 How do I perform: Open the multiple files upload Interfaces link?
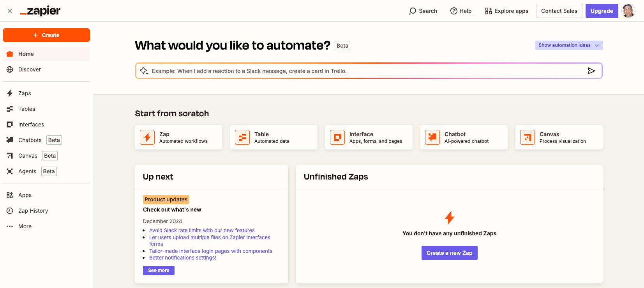pos(210,240)
